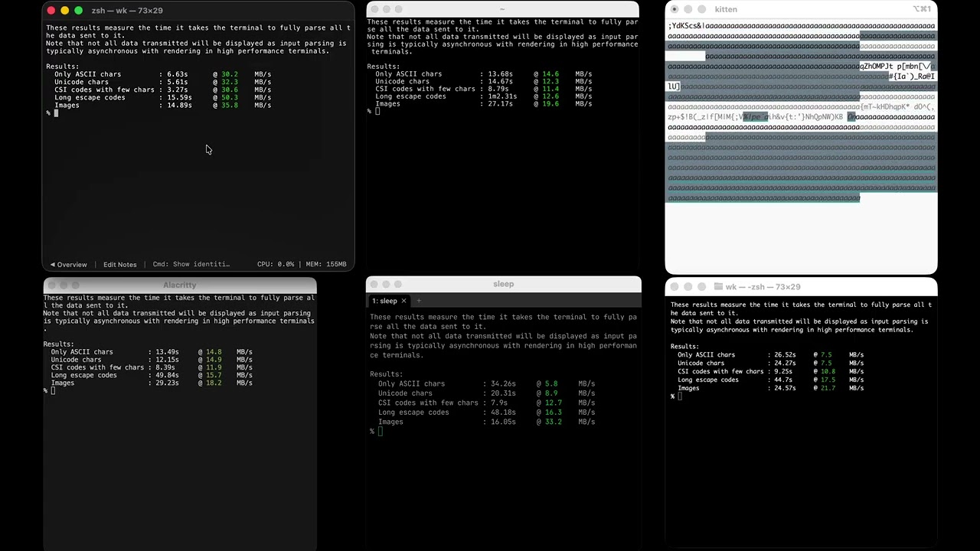Click the prompt cursor in the Alacritty window
Screen dimensions: 980x551
pos(53,391)
